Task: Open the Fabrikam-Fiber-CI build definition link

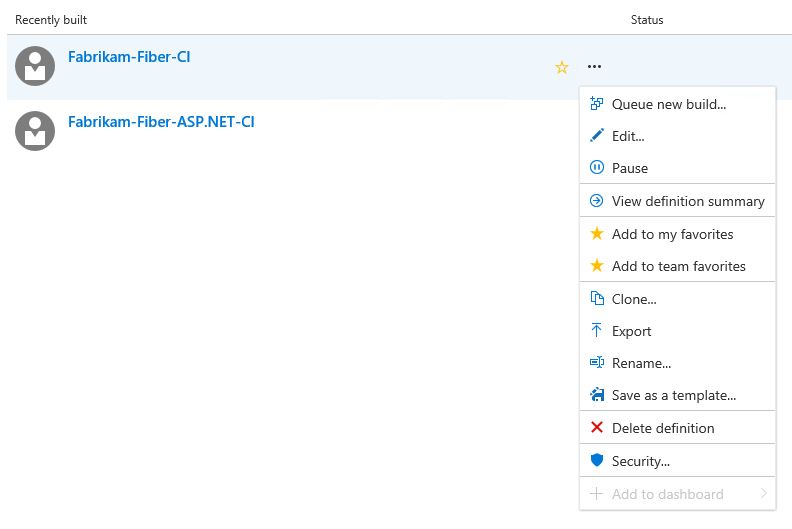Action: click(129, 57)
